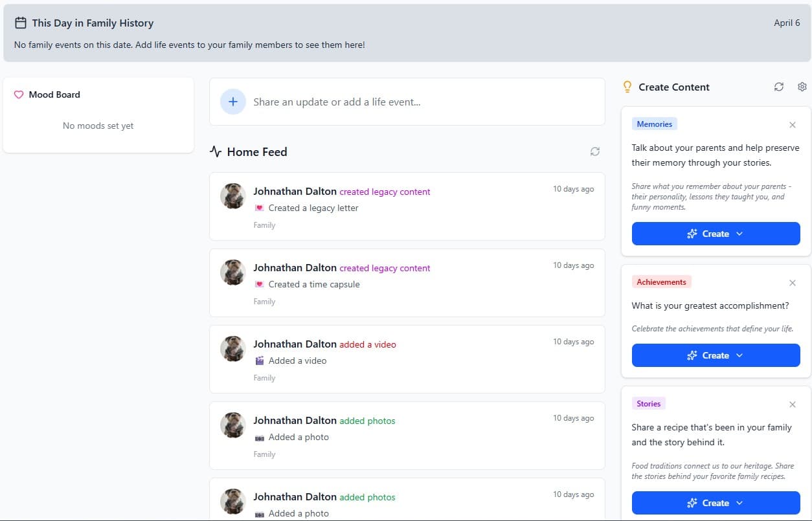812x521 pixels.
Task: Dismiss the Memories prompt card
Action: tap(792, 125)
